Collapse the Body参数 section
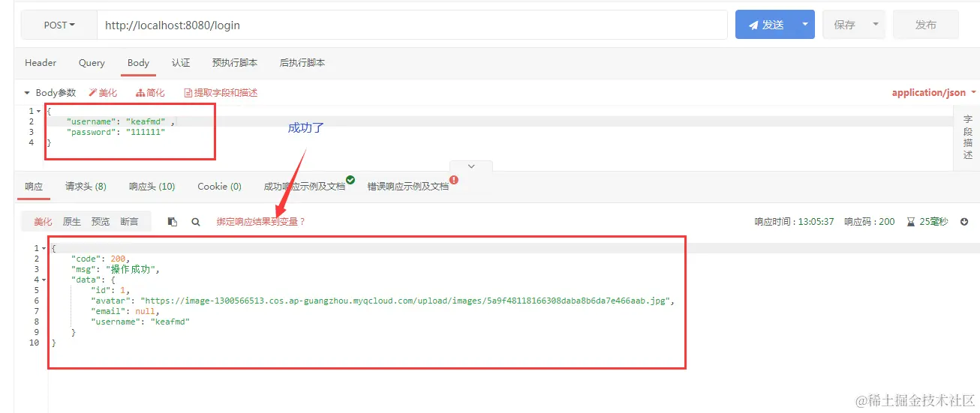This screenshot has width=980, height=413. coord(28,93)
